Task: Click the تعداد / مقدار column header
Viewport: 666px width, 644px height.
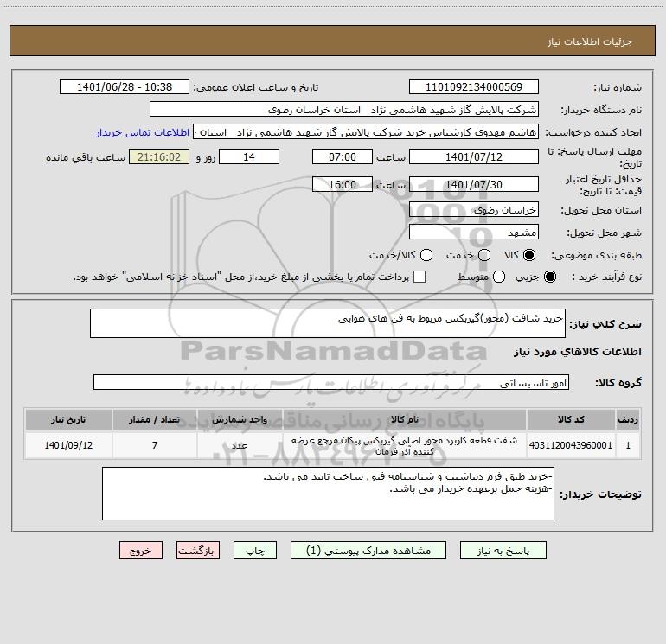Action: 154,419
